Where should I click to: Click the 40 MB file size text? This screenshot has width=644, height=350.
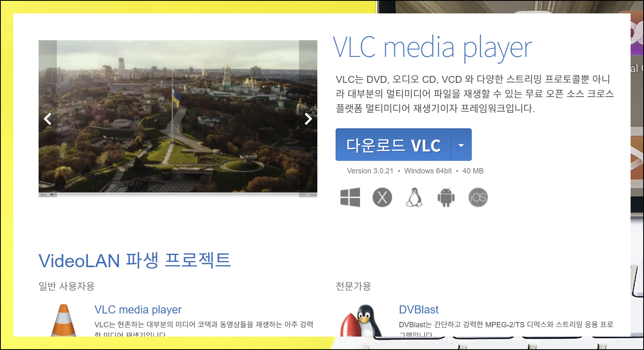pyautogui.click(x=473, y=171)
